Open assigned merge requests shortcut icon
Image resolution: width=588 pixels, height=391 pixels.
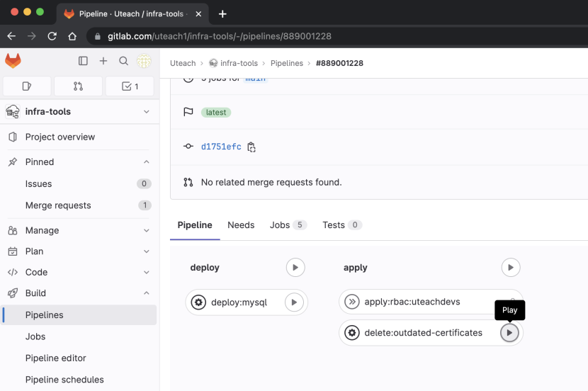coord(78,86)
